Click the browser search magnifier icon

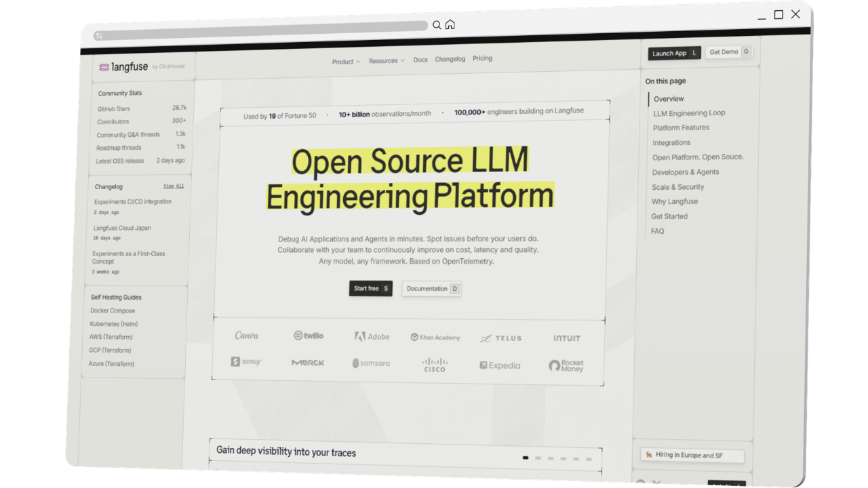pyautogui.click(x=437, y=25)
